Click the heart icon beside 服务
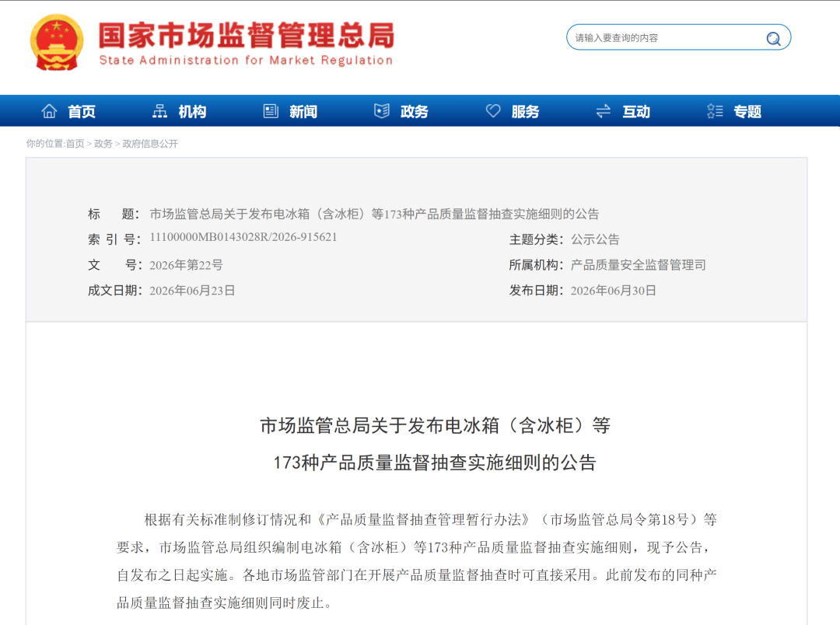Viewport: 840px width, 625px height. coord(493,111)
